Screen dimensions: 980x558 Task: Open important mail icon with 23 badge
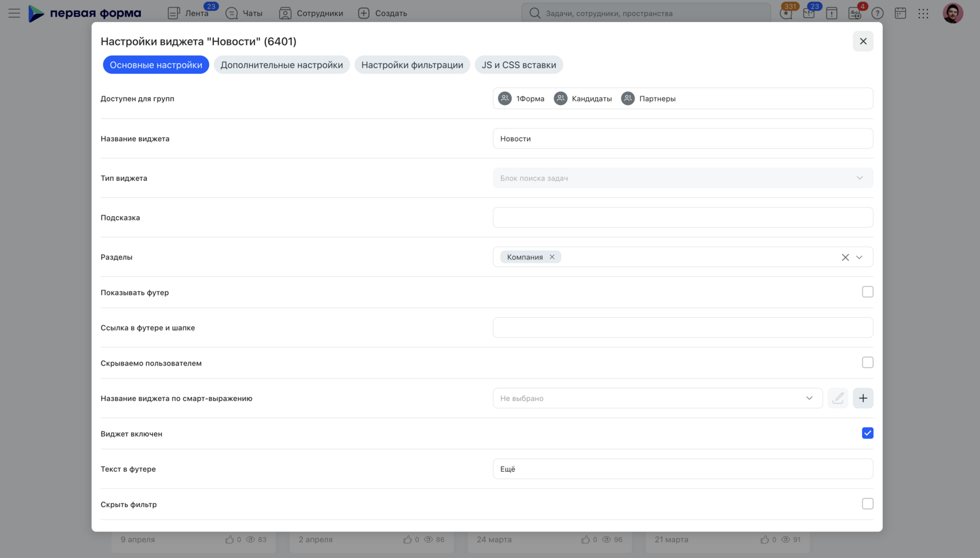click(808, 13)
